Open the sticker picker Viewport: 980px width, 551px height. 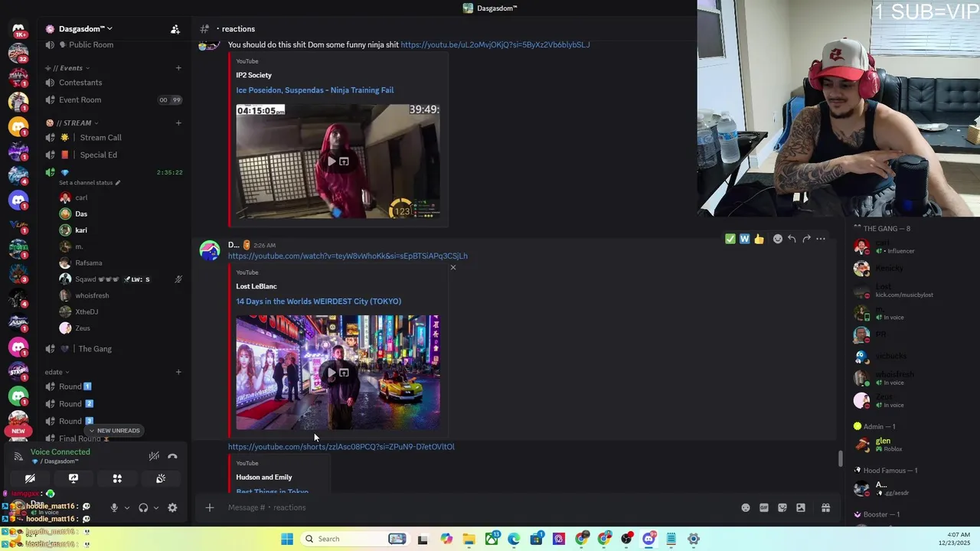click(x=782, y=507)
